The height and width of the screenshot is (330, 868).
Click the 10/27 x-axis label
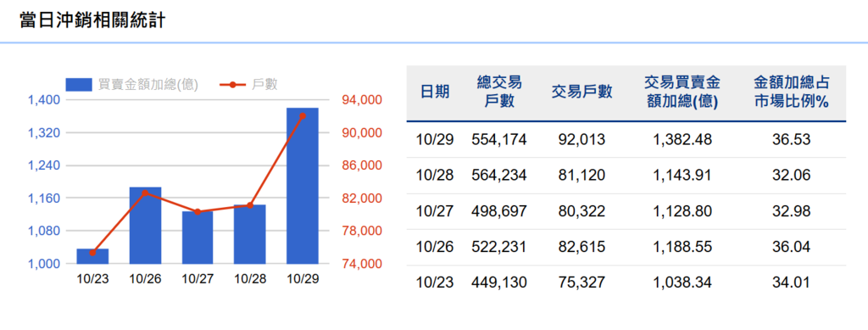[198, 278]
